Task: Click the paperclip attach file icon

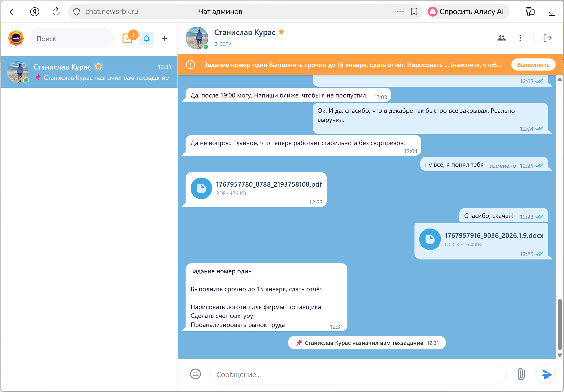Action: pos(521,374)
